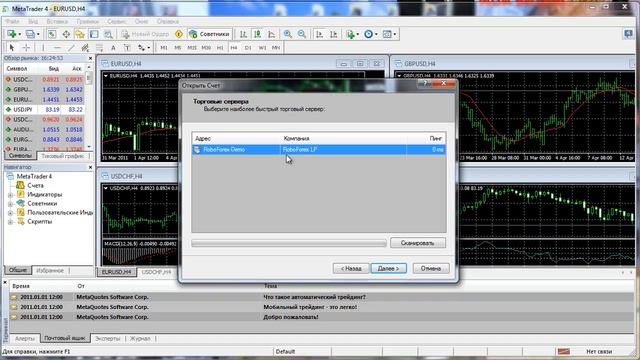Viewport: 640px width, 360px height.
Task: Zoom out on the chart
Action: 302,34
